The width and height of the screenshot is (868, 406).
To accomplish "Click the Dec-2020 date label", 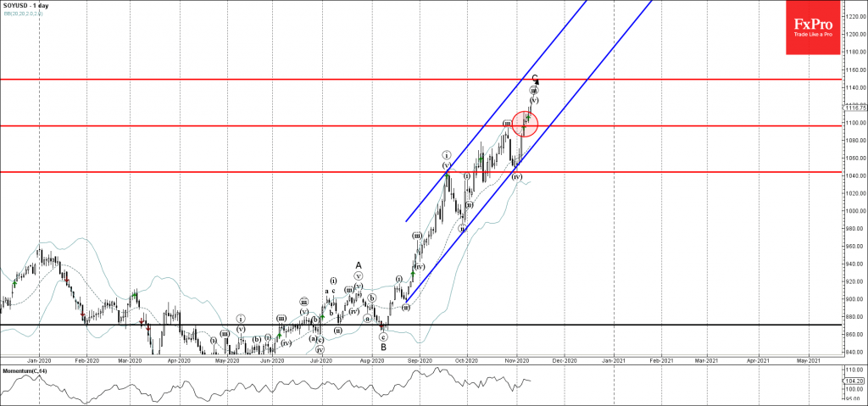I will click(x=565, y=360).
